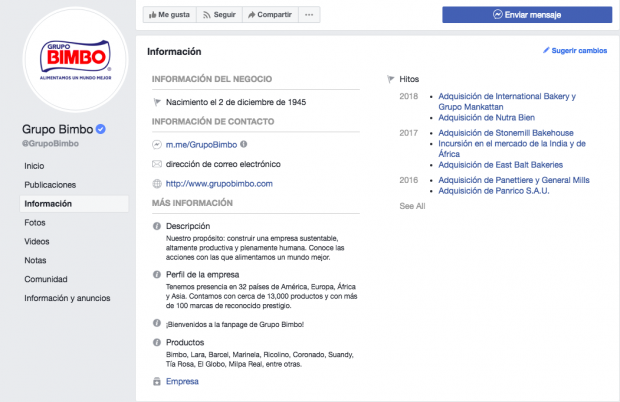620x402 pixels.
Task: Click Sugerir cambios link
Action: [x=575, y=51]
